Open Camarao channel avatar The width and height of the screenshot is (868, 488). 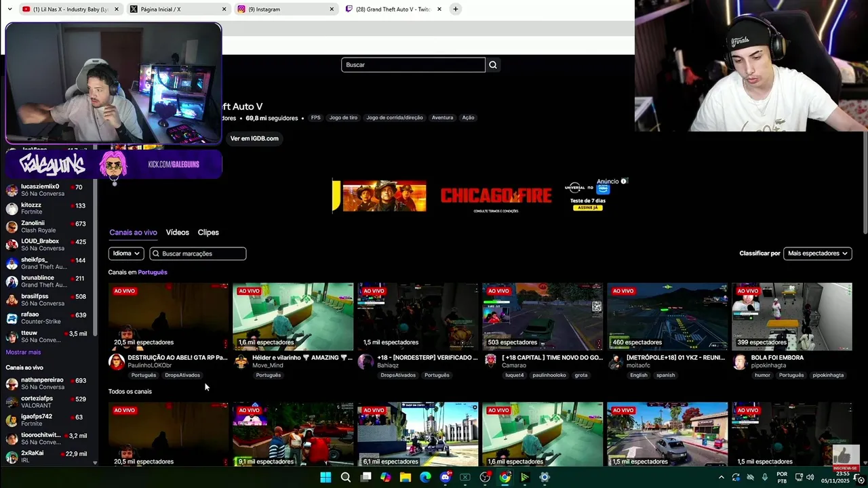[490, 361]
